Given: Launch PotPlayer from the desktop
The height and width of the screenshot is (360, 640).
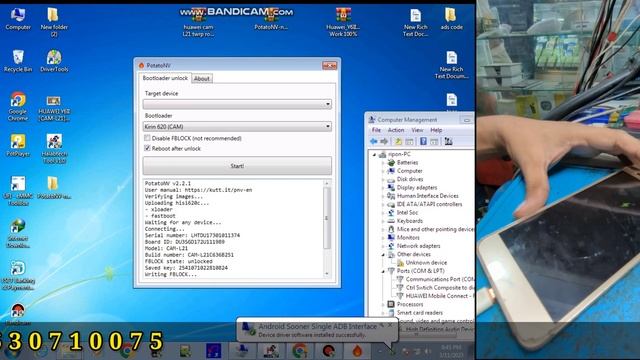Looking at the screenshot, I should click(18, 145).
